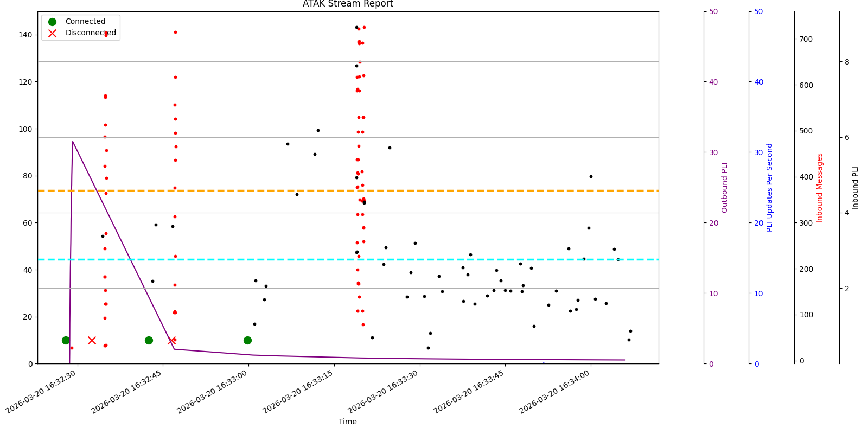868x434 pixels.
Task: Click the red Disconnected legend X
Action: tap(52, 33)
